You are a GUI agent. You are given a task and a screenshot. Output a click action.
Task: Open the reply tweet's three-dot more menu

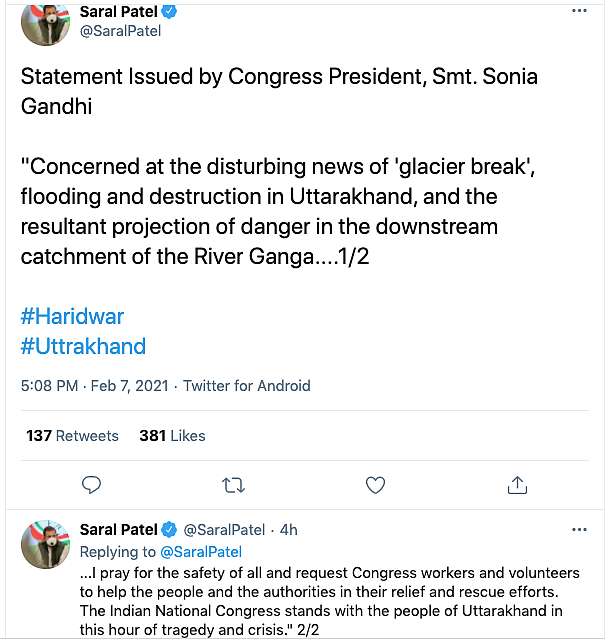coord(579,530)
